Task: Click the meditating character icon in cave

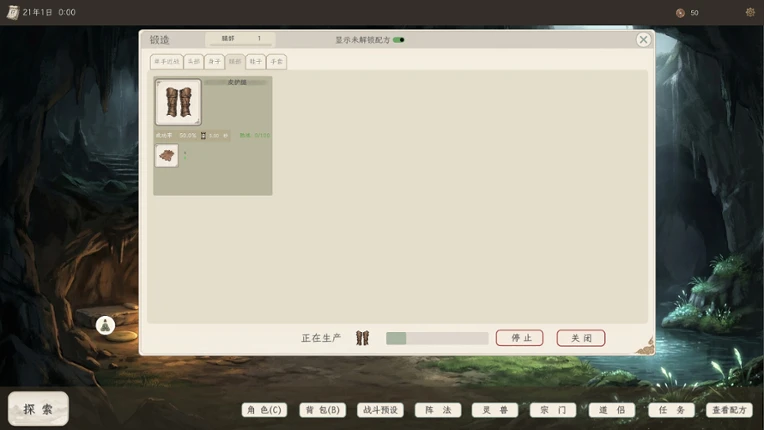Action: pyautogui.click(x=105, y=325)
